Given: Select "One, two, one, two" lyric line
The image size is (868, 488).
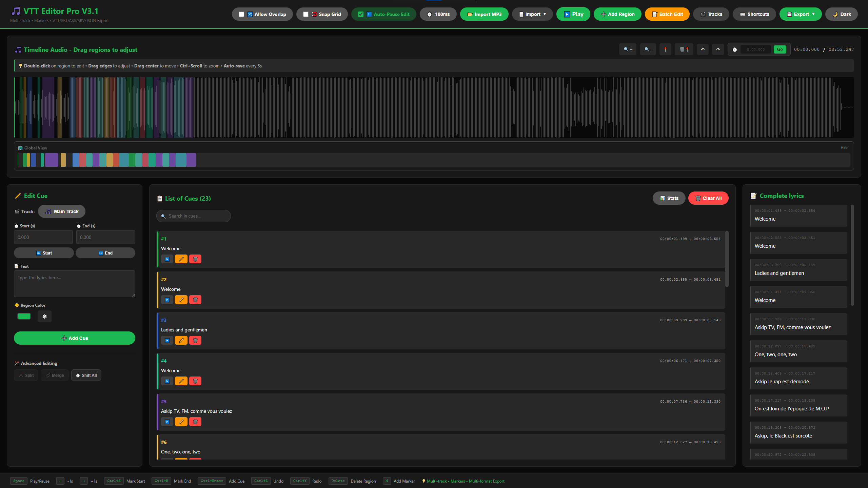Looking at the screenshot, I should point(798,351).
